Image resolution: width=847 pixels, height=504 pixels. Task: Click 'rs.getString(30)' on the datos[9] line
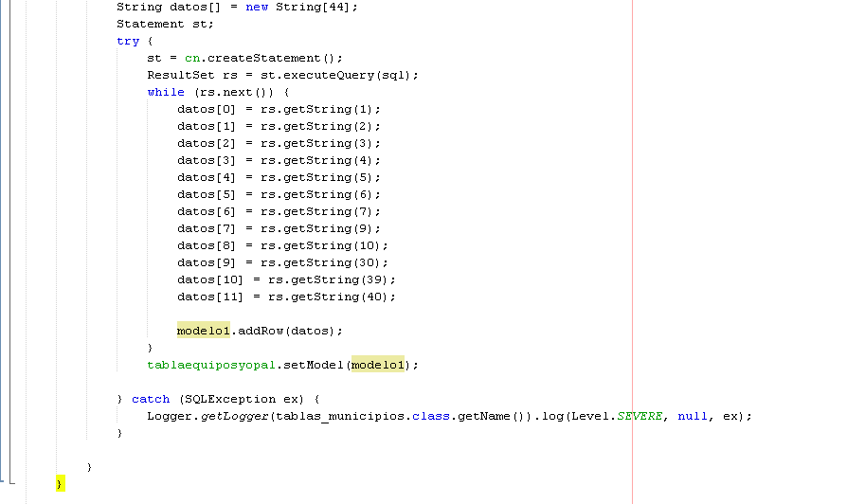point(324,262)
